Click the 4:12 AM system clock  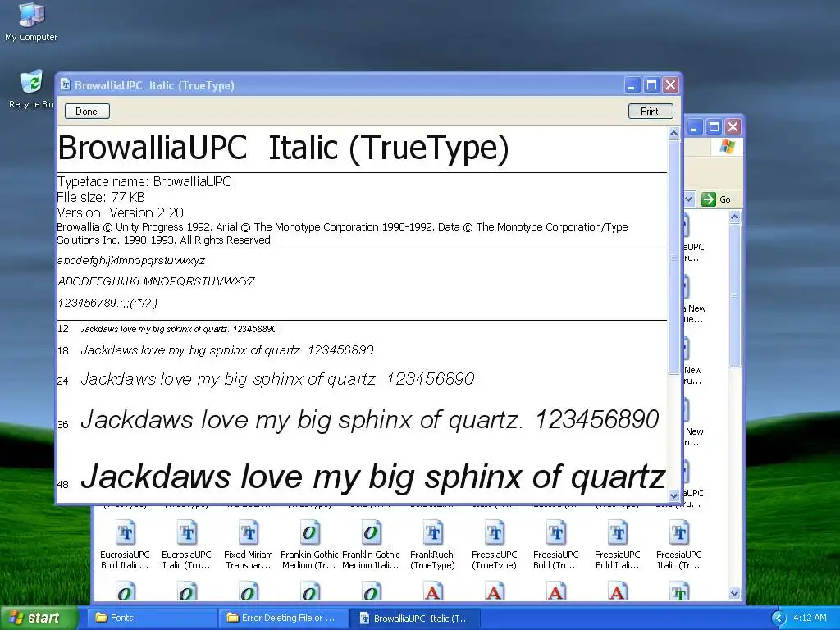(x=810, y=618)
